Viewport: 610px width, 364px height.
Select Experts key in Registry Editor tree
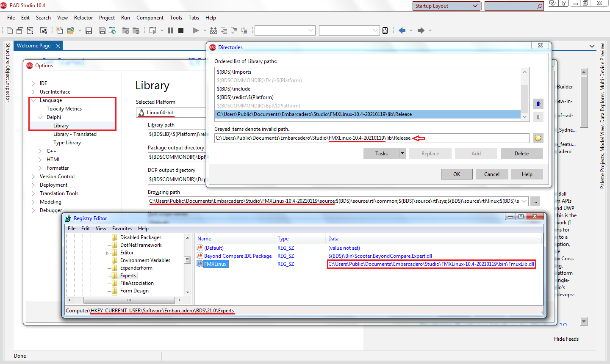128,276
